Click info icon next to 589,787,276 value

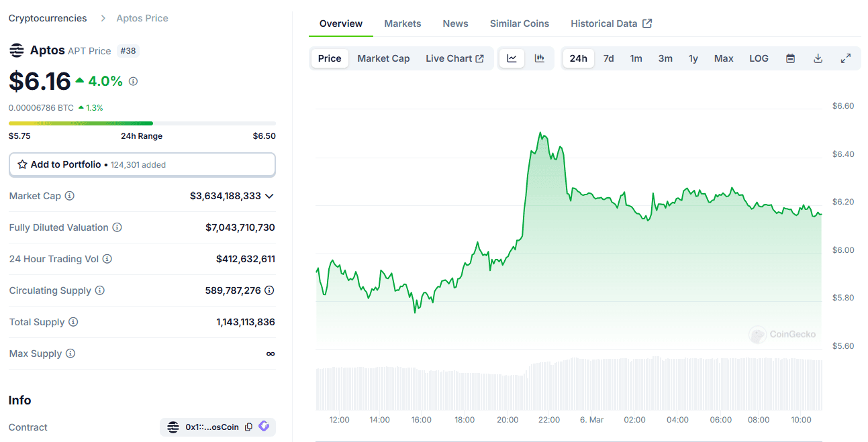click(x=269, y=290)
